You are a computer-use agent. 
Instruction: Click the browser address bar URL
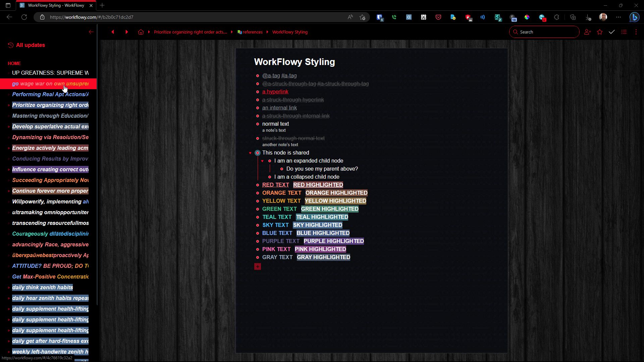pos(92,17)
